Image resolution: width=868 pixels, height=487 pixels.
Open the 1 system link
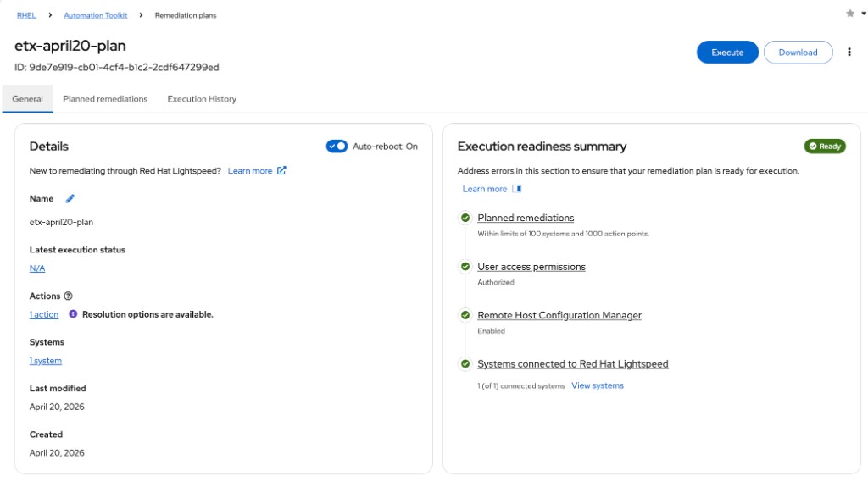[46, 360]
